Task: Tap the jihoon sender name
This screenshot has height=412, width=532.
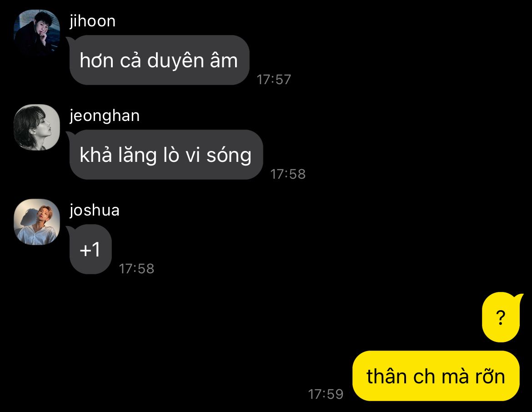Action: coord(93,21)
